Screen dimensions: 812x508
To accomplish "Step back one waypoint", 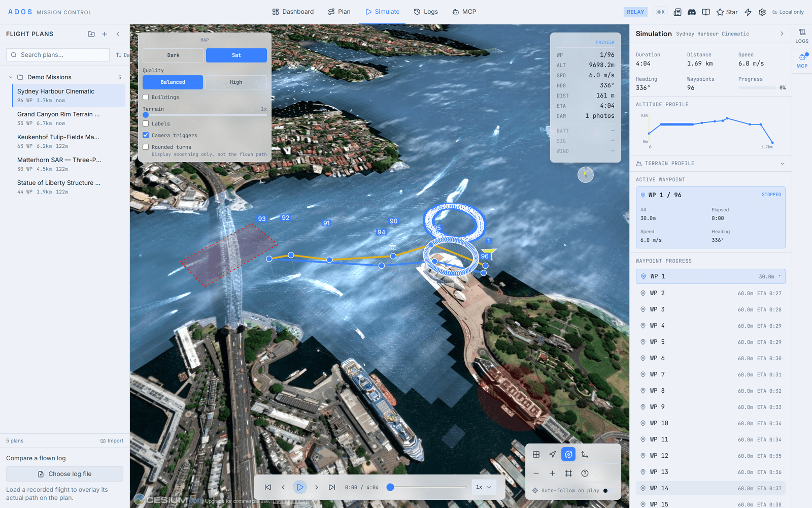I will click(283, 487).
